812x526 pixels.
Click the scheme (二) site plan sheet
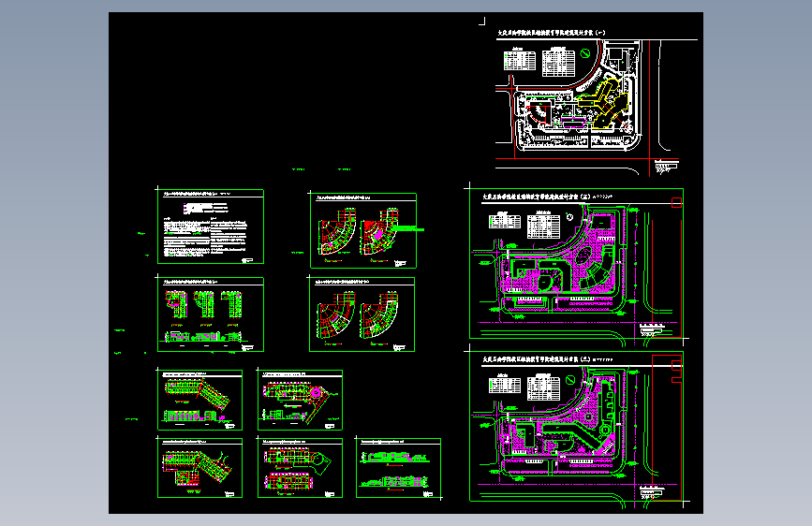click(576, 427)
